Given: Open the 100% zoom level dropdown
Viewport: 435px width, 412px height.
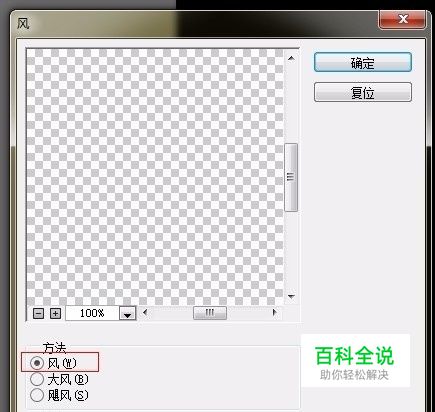Looking at the screenshot, I should (128, 313).
